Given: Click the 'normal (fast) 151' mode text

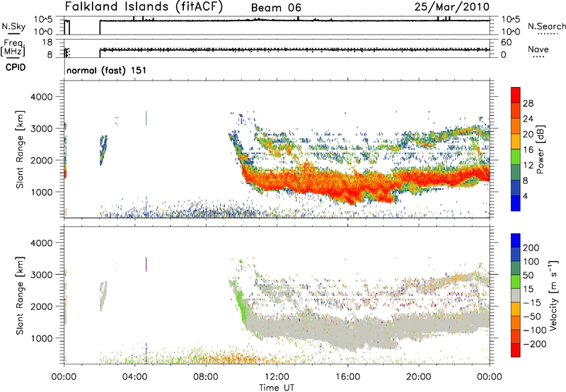Looking at the screenshot, I should [107, 70].
